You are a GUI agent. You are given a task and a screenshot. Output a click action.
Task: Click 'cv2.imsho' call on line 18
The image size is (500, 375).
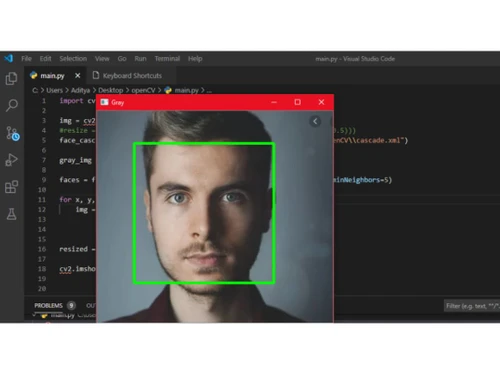77,269
